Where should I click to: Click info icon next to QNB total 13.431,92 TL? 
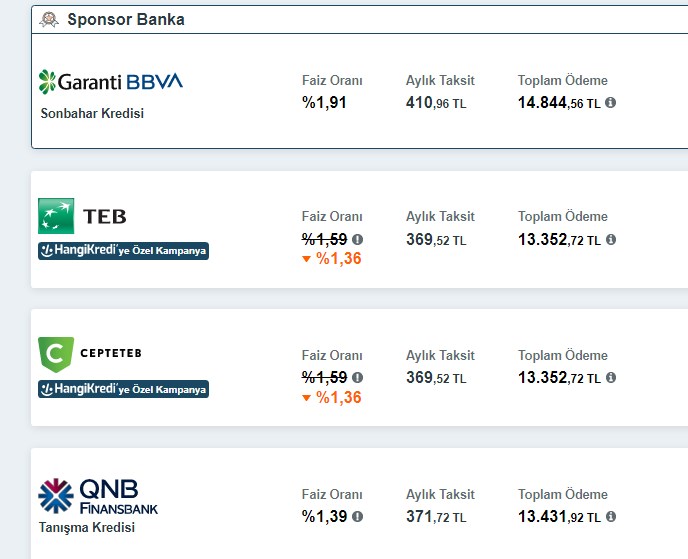tap(611, 516)
